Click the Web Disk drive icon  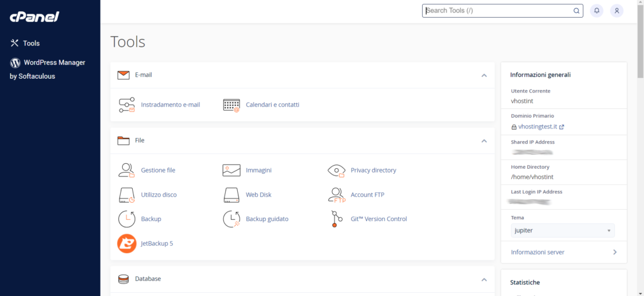point(231,195)
